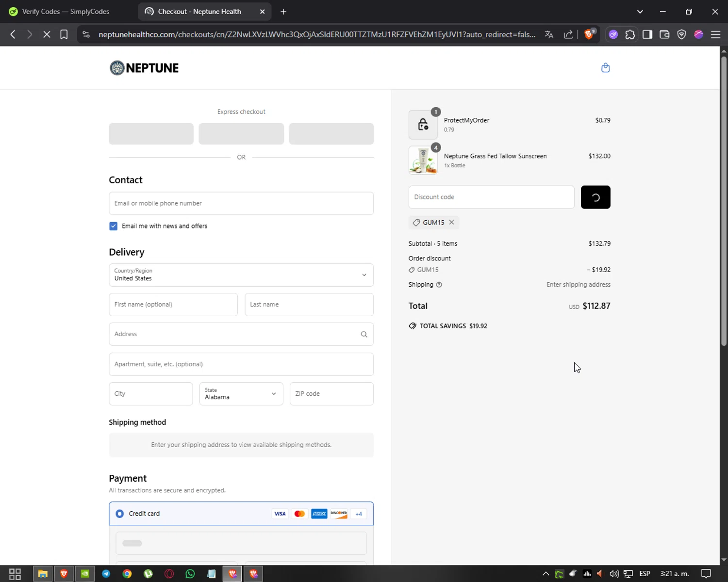The width and height of the screenshot is (728, 582).
Task: Click the browser address bar URL
Action: click(x=316, y=34)
